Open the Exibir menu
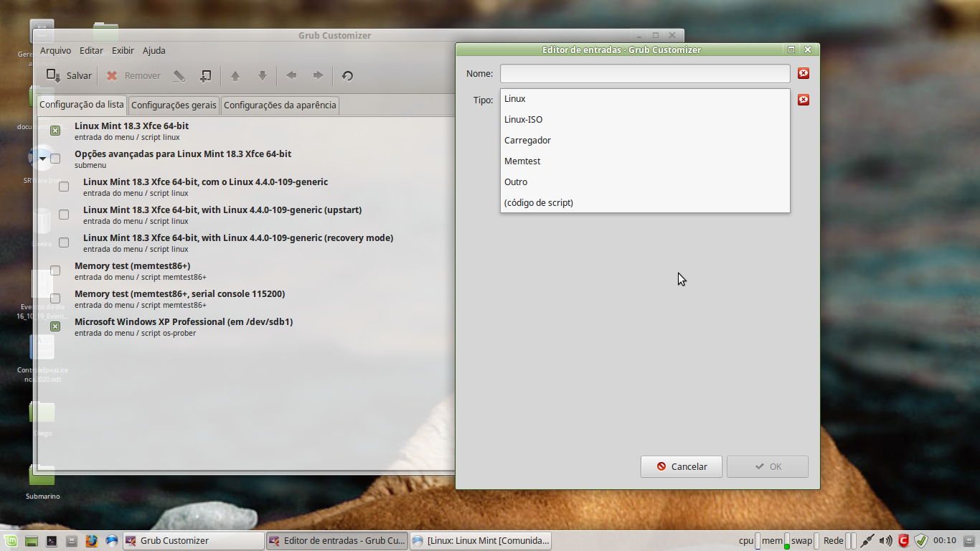The width and height of the screenshot is (980, 551). point(123,50)
